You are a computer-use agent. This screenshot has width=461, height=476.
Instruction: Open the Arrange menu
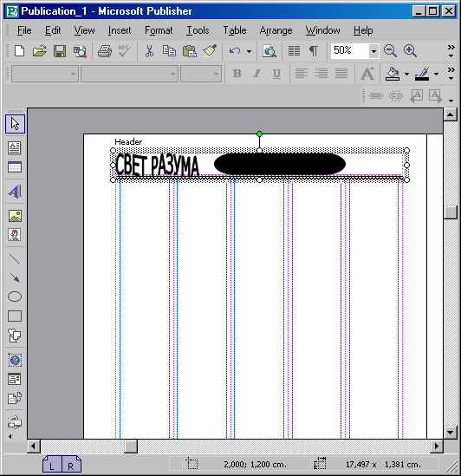276,30
